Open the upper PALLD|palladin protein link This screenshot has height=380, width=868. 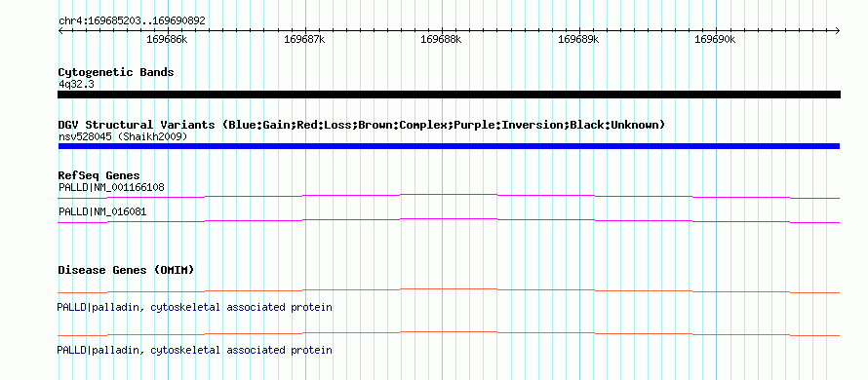click(x=194, y=307)
